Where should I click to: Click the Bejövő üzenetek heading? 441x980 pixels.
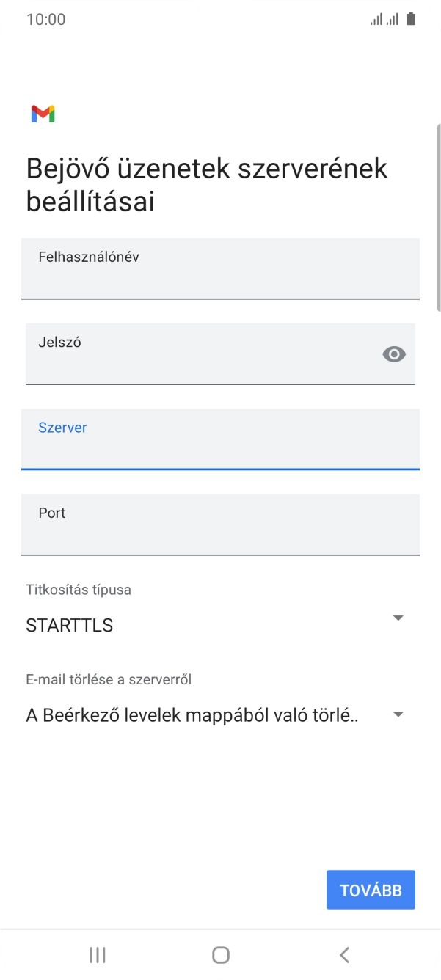click(x=205, y=183)
